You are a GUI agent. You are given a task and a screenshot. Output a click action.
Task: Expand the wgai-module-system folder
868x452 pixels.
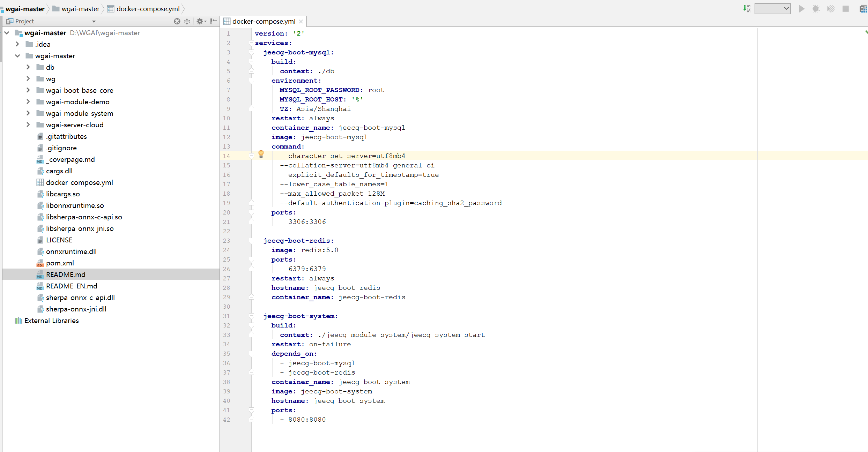pyautogui.click(x=28, y=113)
